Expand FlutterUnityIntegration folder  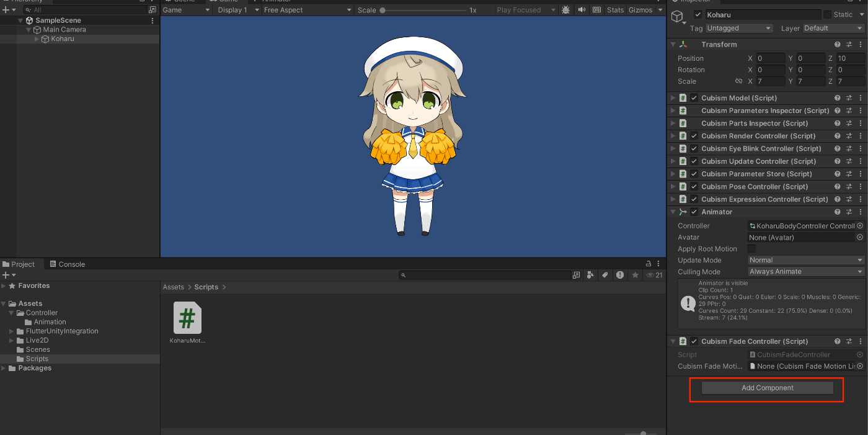pyautogui.click(x=12, y=331)
